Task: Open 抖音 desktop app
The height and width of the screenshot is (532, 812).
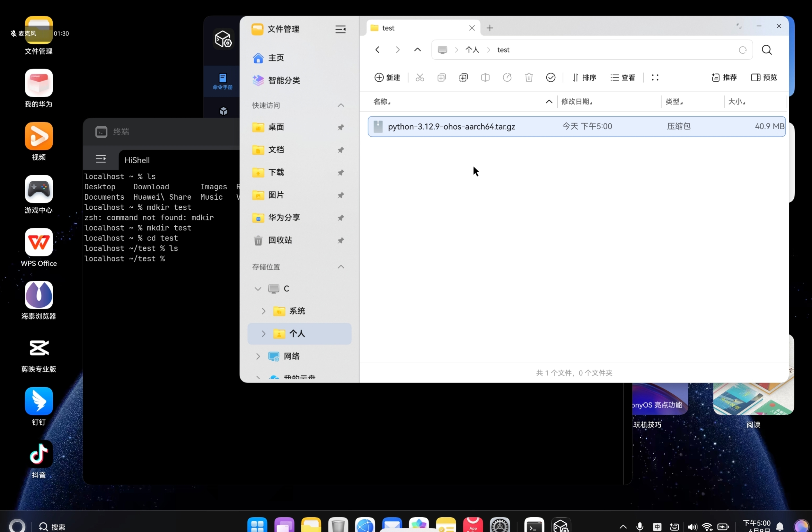Action: [x=39, y=460]
